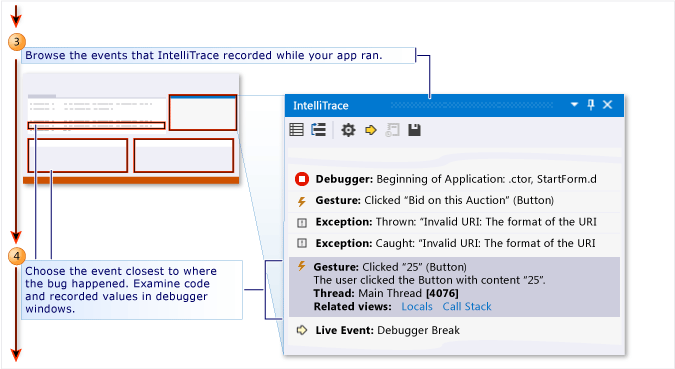
Task: Switch to IntelliTrace calls view icon
Action: click(319, 130)
